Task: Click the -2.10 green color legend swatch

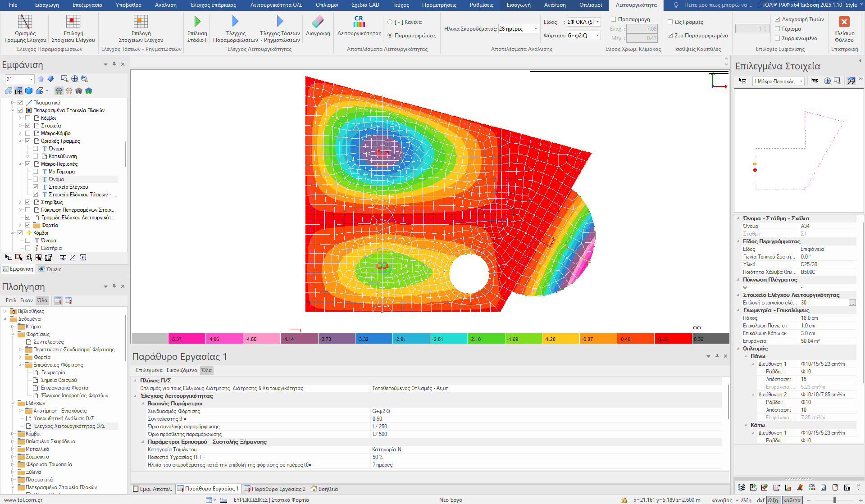Action: coord(486,339)
